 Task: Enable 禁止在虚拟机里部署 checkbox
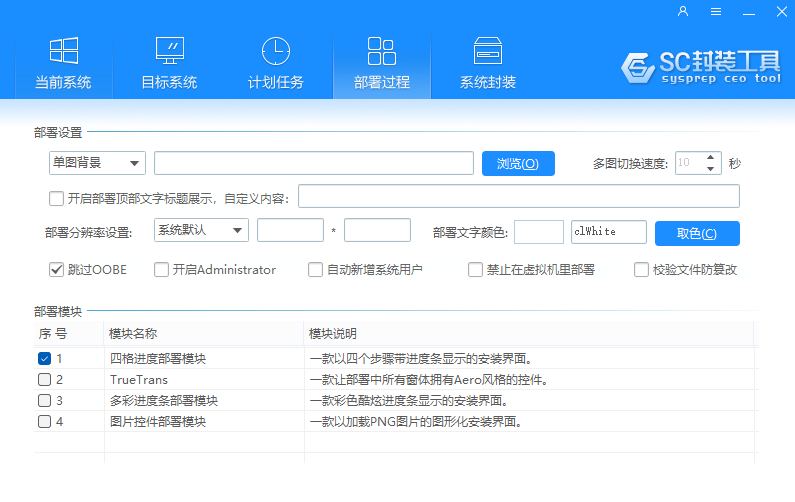(476, 270)
